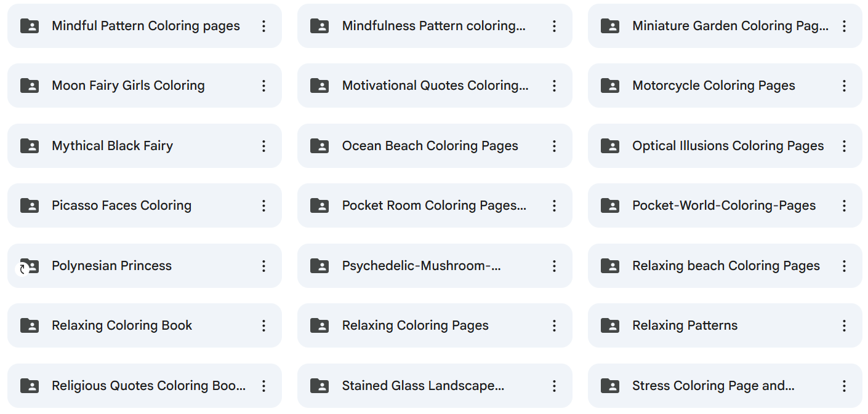
Task: Select the Relaxing Coloring Book folder
Action: tap(122, 325)
